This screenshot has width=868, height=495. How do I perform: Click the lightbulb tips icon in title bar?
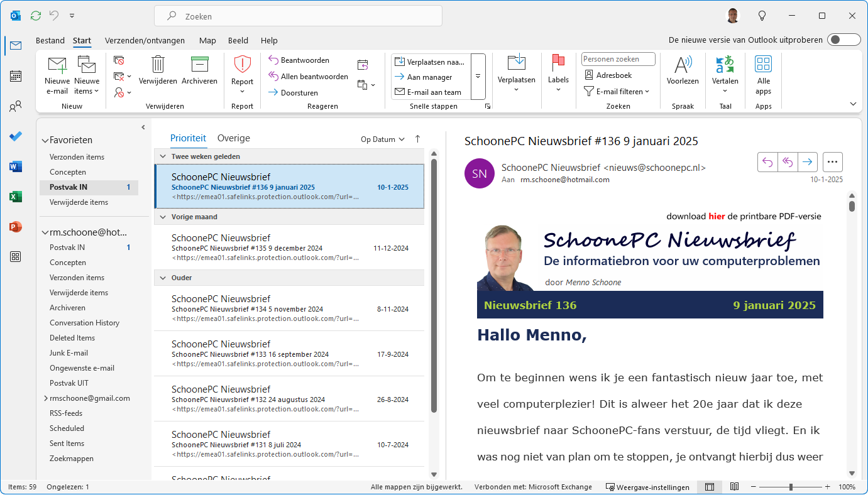[762, 16]
